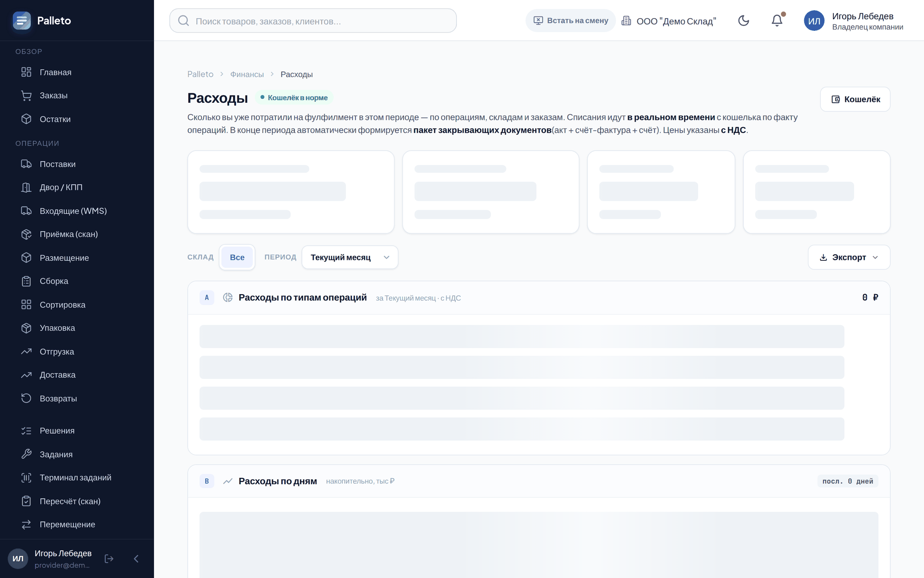Click line chart icon of Расходы по дням

coord(228,481)
